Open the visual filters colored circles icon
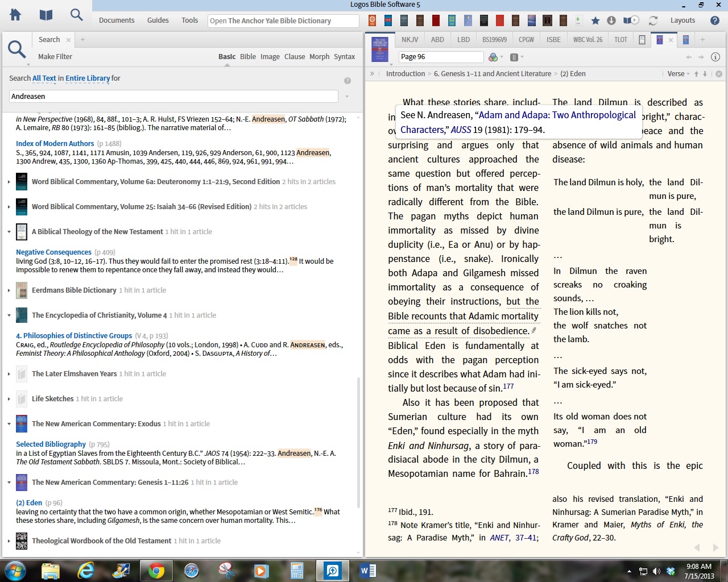 pos(493,57)
